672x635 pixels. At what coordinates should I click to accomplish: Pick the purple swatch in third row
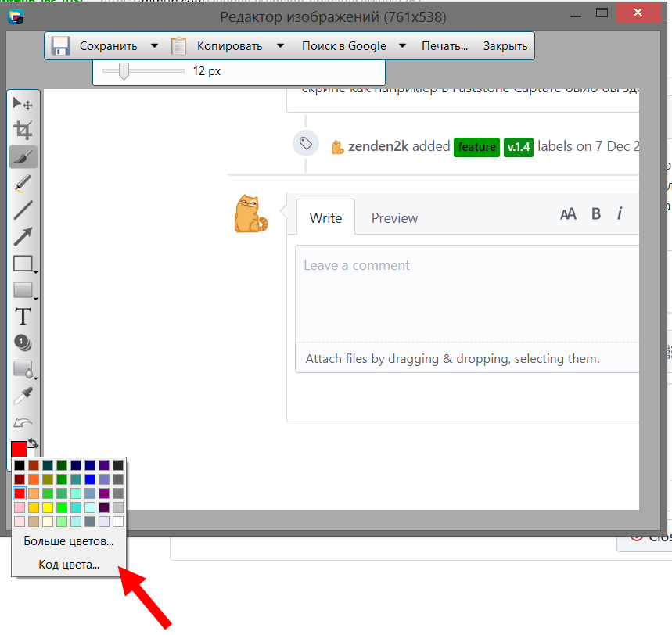pos(104,493)
